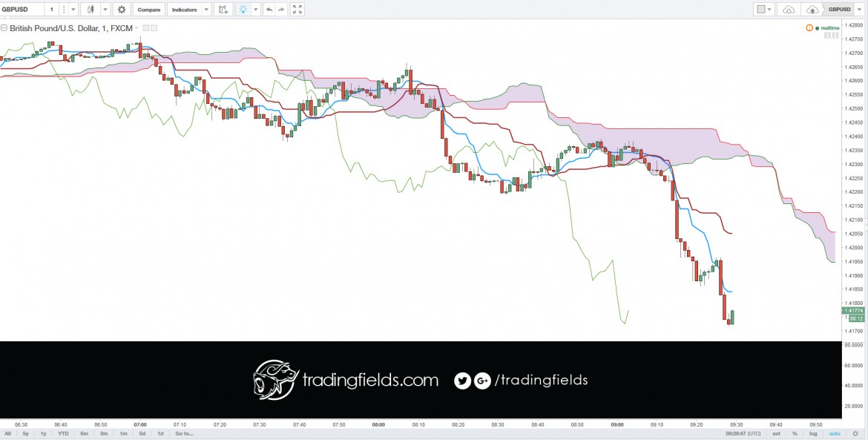Expand the interval dropdown arrow
The height and width of the screenshot is (440, 868).
pos(73,10)
